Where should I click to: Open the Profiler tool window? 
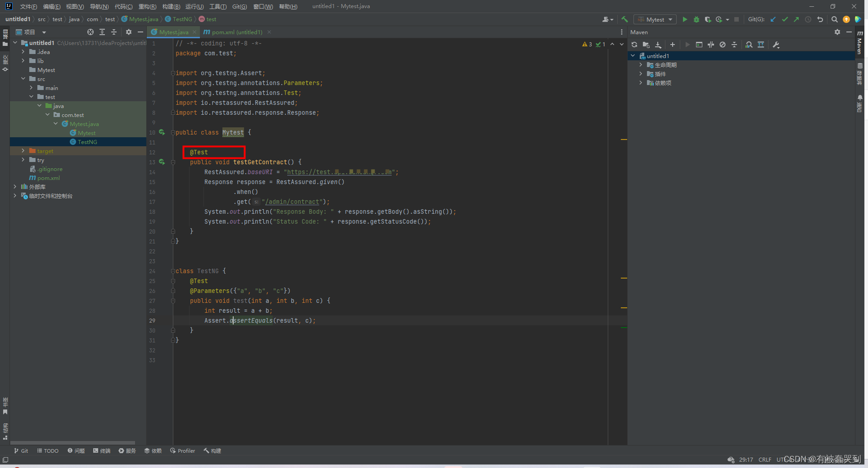(x=182, y=450)
